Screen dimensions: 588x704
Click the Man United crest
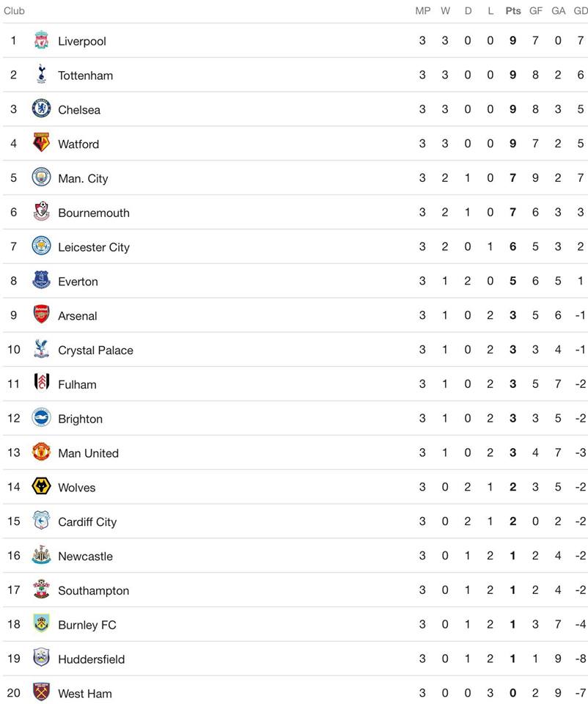tap(41, 452)
